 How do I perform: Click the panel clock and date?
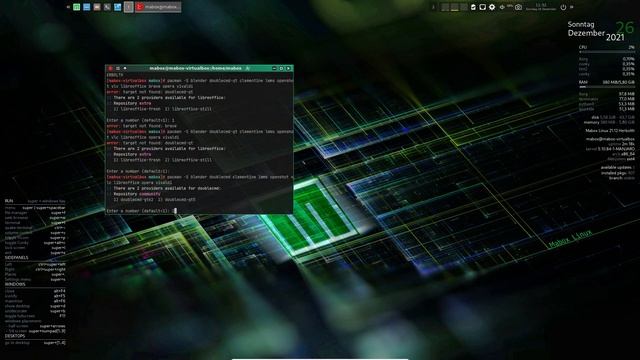[541, 7]
